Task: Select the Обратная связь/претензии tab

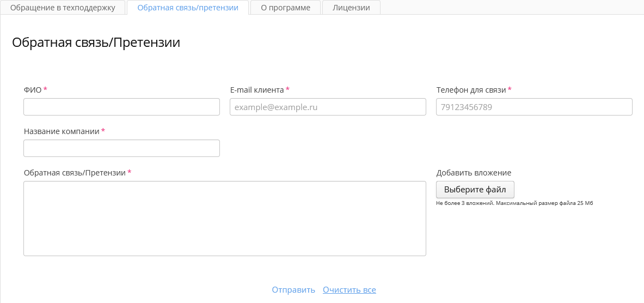Action: (188, 8)
